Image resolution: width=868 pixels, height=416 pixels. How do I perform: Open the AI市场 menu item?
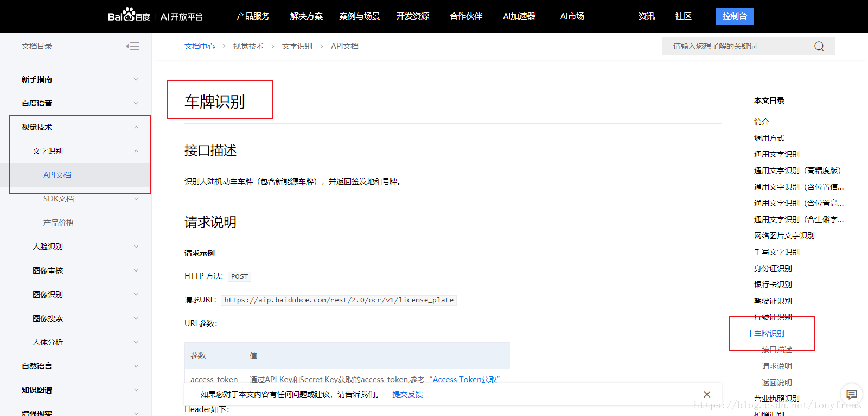pos(572,16)
